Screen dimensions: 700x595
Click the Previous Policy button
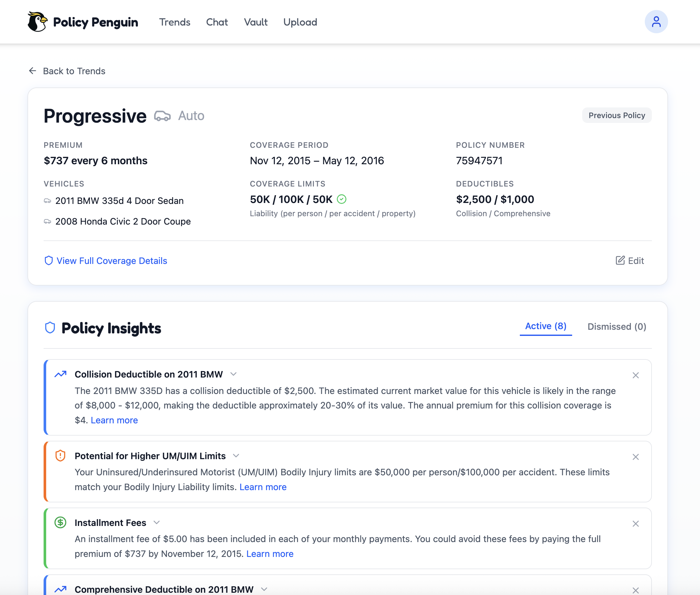pyautogui.click(x=617, y=115)
